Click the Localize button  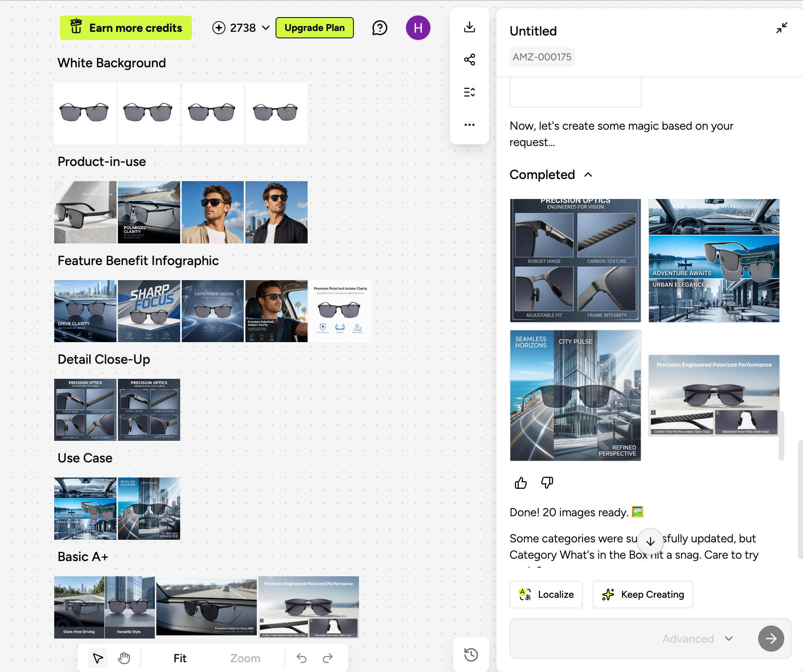tap(546, 595)
